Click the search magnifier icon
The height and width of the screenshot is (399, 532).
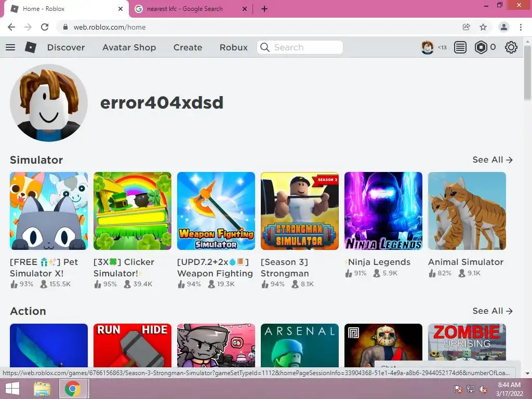coord(265,47)
